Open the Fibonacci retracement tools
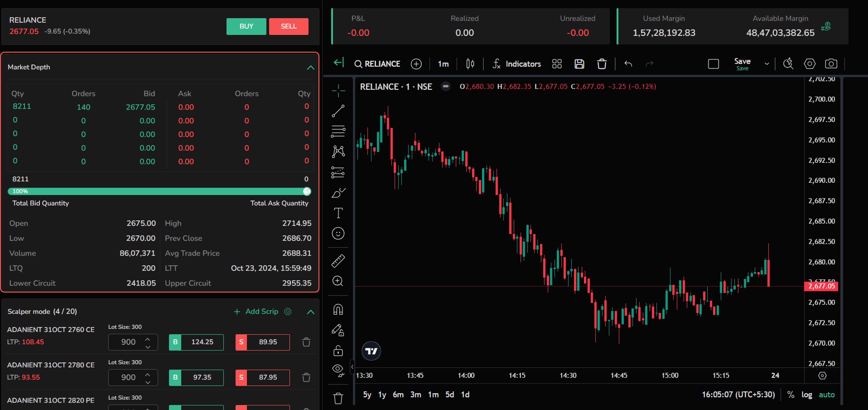The image size is (868, 410). click(x=338, y=131)
